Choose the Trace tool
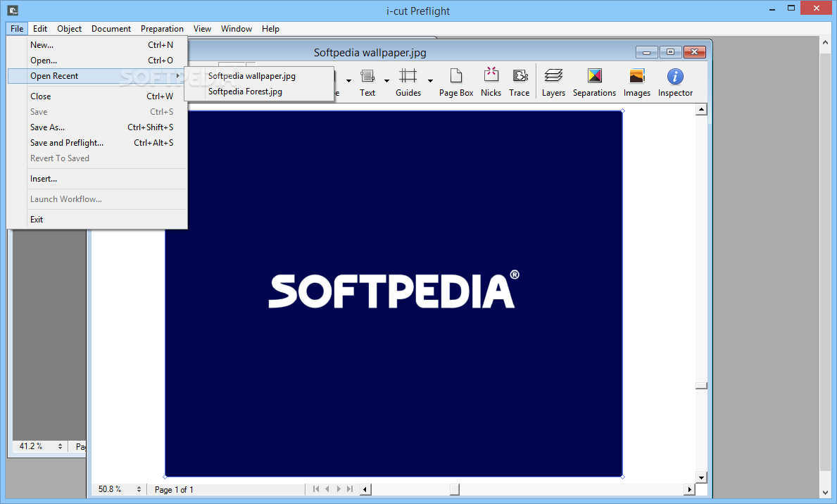The width and height of the screenshot is (837, 504). click(x=519, y=82)
